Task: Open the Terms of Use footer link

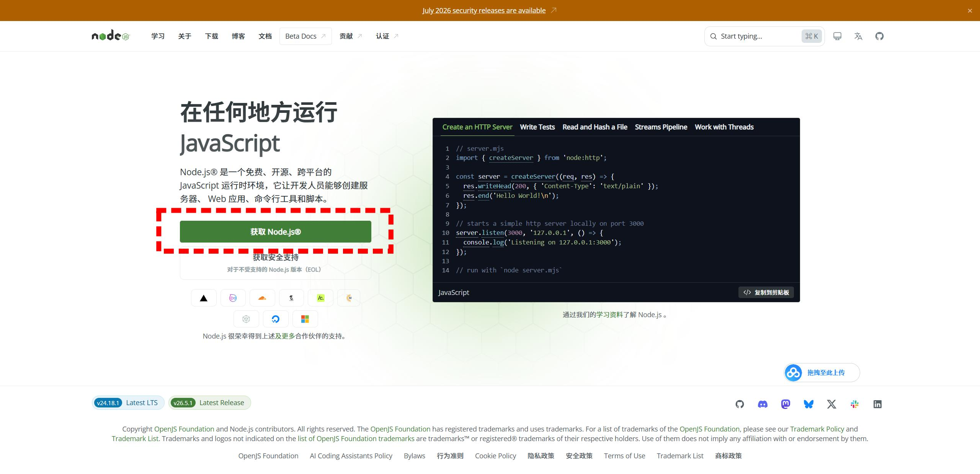Action: (x=625, y=456)
